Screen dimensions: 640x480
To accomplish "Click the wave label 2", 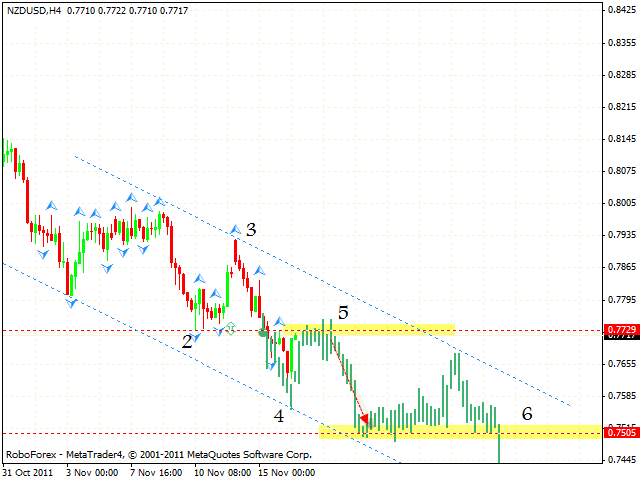I will pyautogui.click(x=187, y=341).
